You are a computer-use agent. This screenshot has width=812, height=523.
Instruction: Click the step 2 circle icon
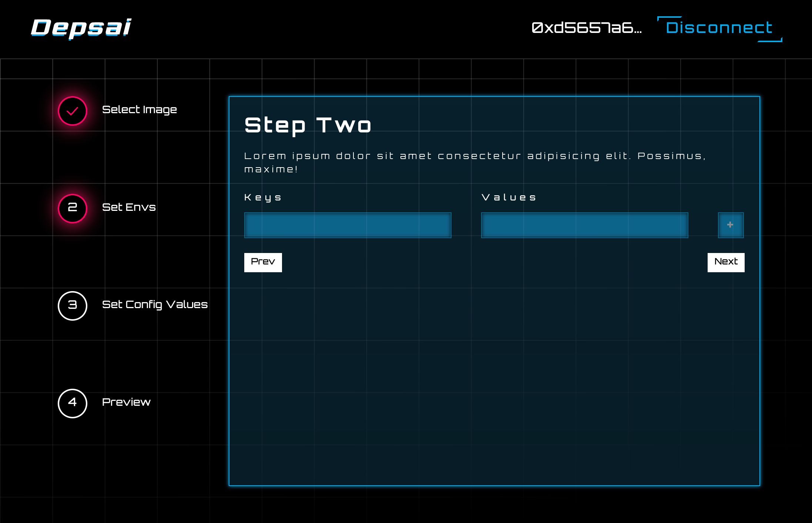(x=73, y=208)
